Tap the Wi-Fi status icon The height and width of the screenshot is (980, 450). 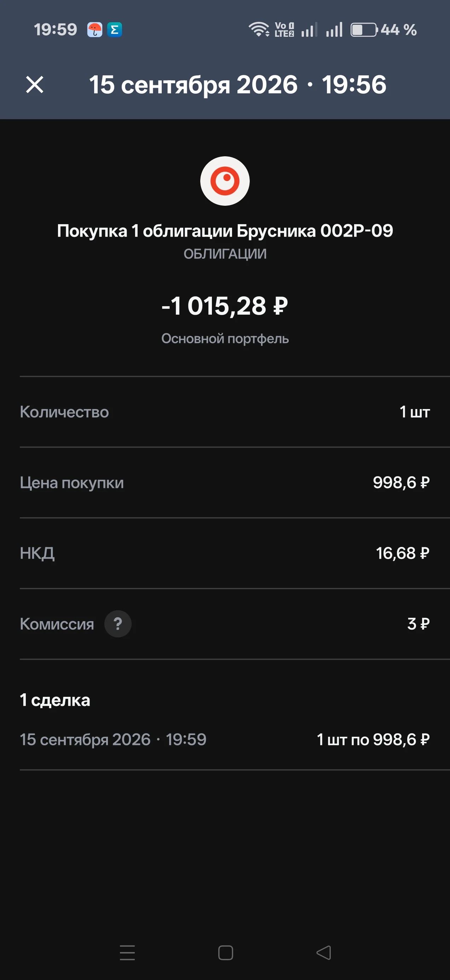click(x=259, y=30)
